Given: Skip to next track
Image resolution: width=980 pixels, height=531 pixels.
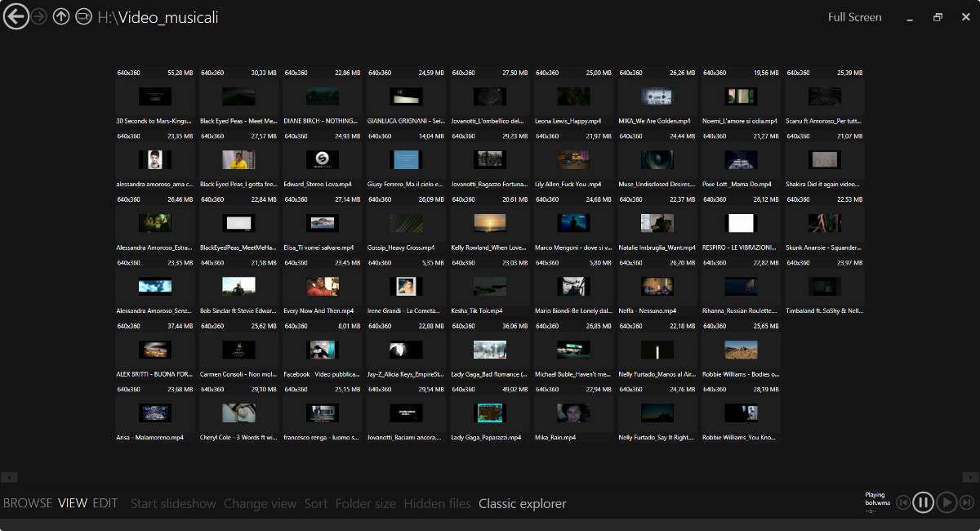Looking at the screenshot, I should (967, 502).
